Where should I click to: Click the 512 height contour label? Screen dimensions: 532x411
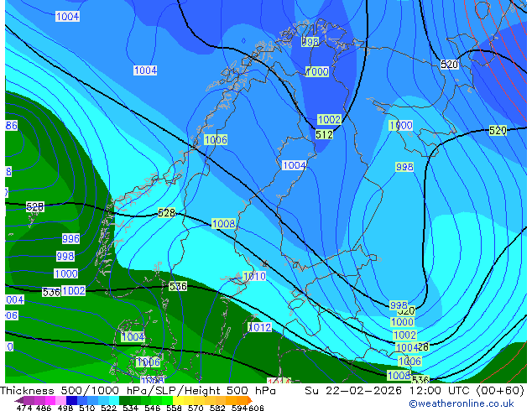[x=325, y=135]
